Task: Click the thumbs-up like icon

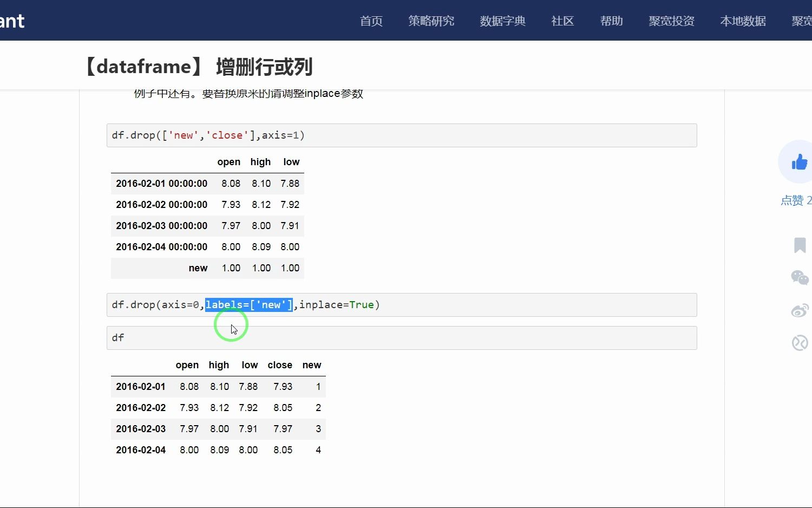Action: (x=799, y=161)
